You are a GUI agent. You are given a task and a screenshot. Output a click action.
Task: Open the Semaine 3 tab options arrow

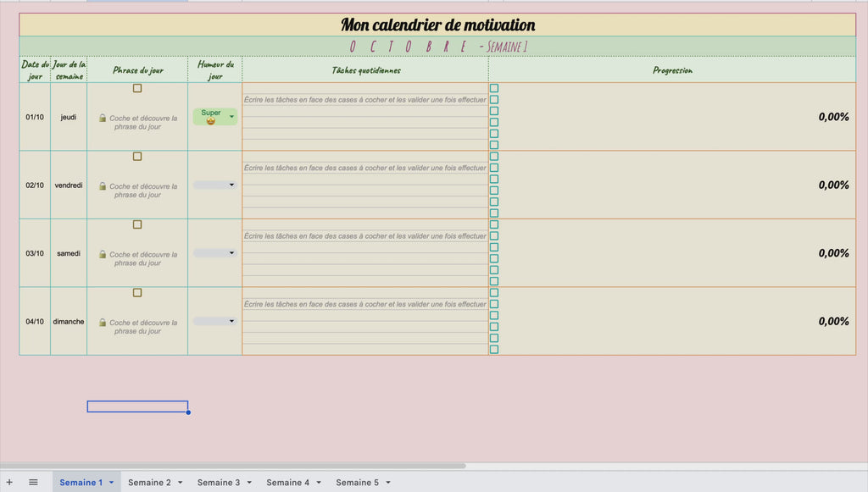249,482
